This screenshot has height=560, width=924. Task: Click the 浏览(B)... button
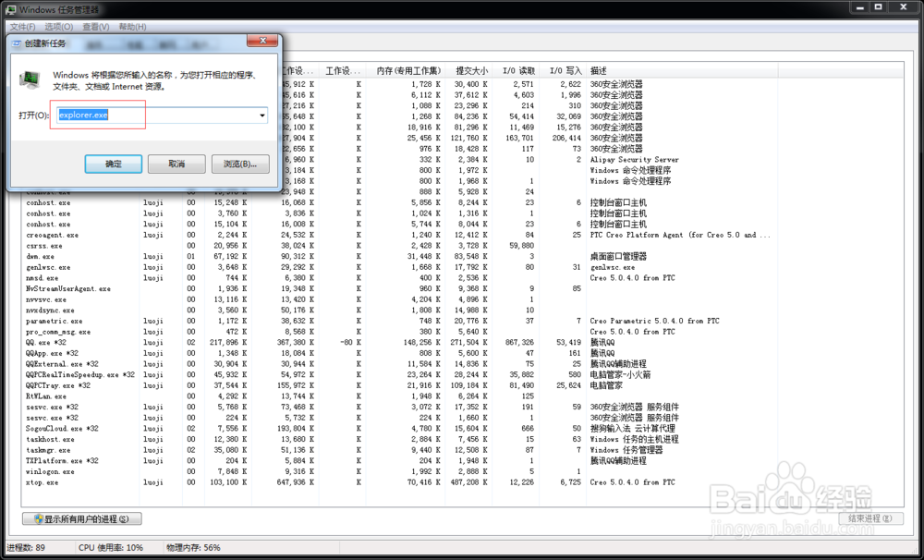(x=240, y=164)
